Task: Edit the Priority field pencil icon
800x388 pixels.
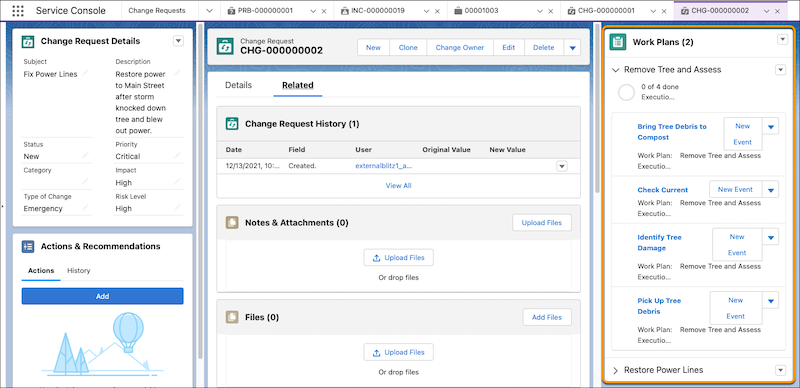Action: point(177,156)
